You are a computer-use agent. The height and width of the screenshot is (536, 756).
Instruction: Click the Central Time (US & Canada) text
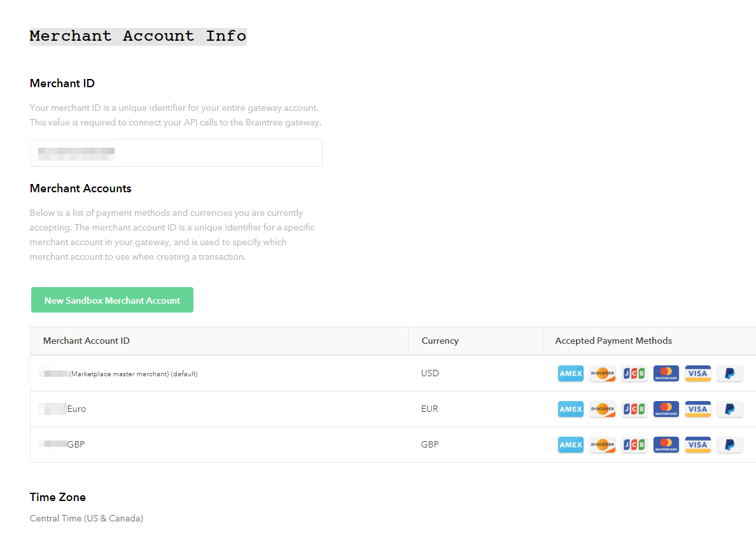point(87,519)
